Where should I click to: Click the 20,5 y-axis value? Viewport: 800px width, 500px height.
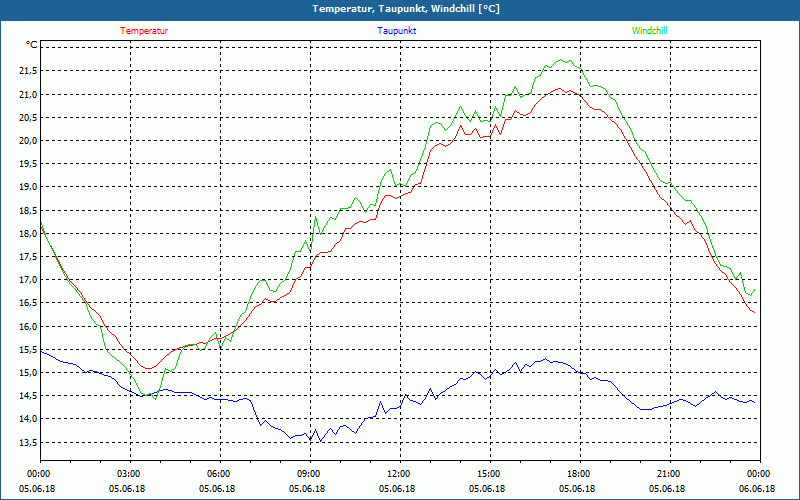tap(28, 117)
